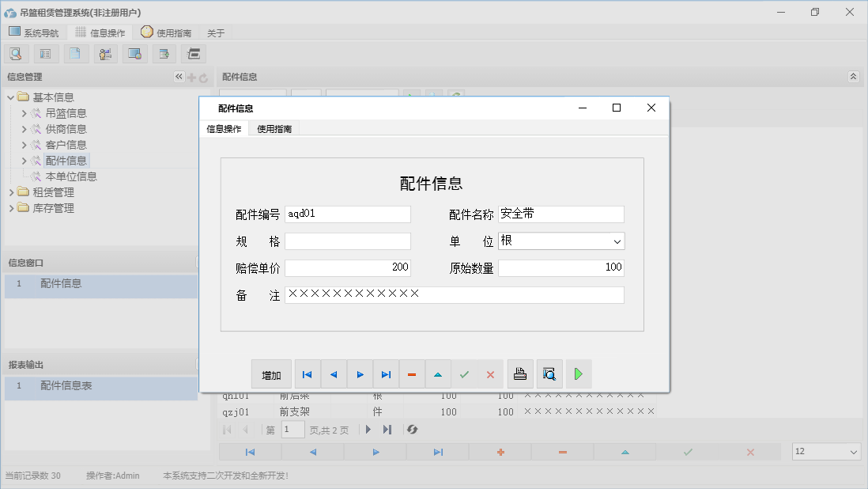Screen dimensions: 868x489
Task: Jump to the last record with the last-record icon
Action: click(x=386, y=373)
